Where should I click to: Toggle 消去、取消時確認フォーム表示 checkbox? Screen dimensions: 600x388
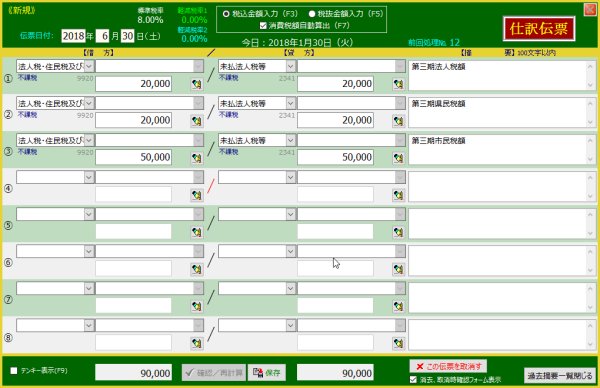pyautogui.click(x=413, y=380)
